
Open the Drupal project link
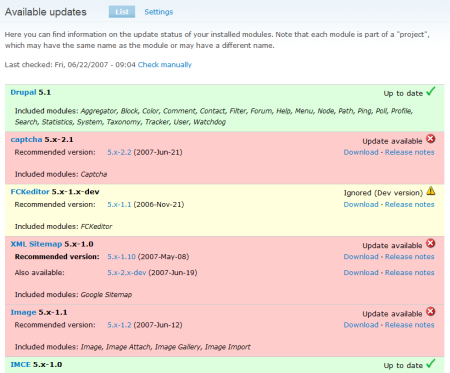tap(23, 92)
